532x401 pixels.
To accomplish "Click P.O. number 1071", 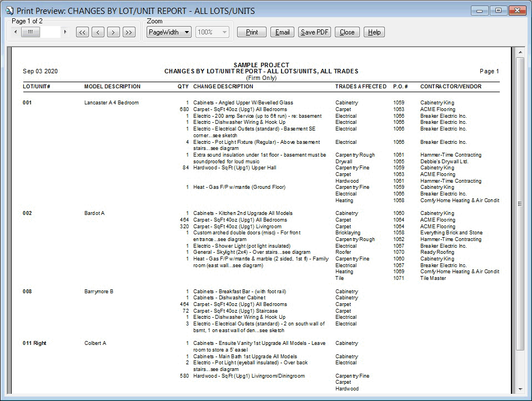I will pos(399,278).
